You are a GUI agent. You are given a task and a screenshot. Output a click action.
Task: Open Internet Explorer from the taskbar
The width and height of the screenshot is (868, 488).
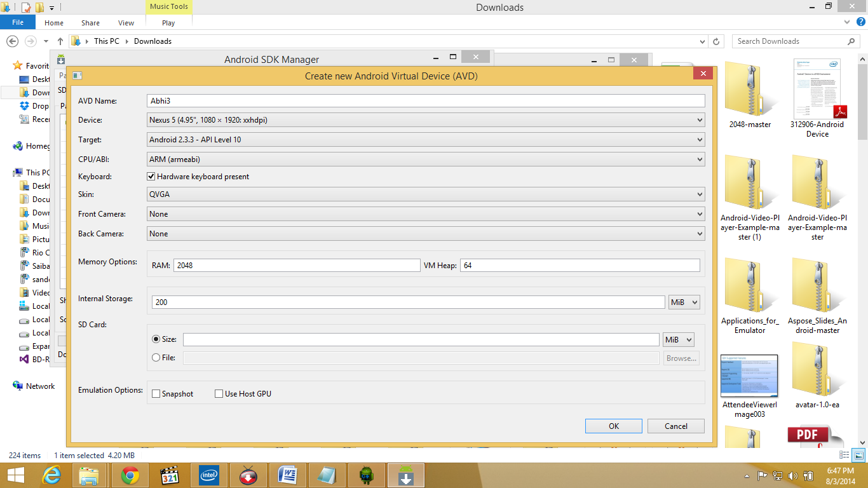click(52, 475)
